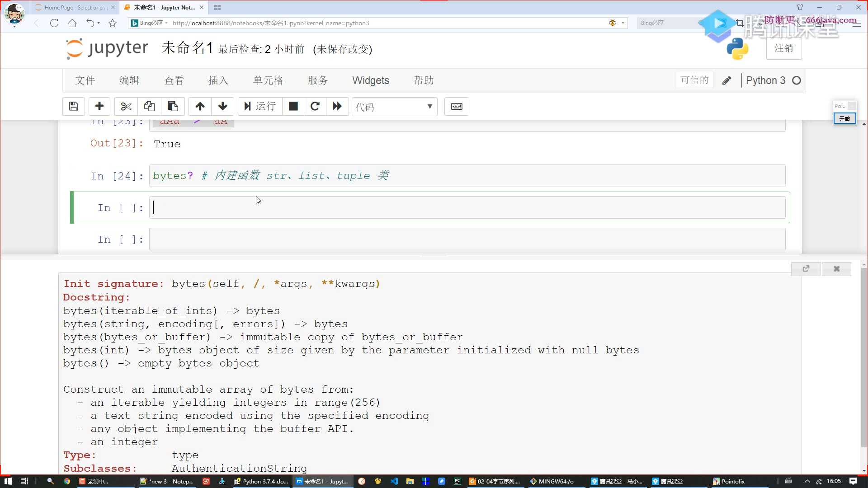Paste cells below icon

click(x=173, y=106)
